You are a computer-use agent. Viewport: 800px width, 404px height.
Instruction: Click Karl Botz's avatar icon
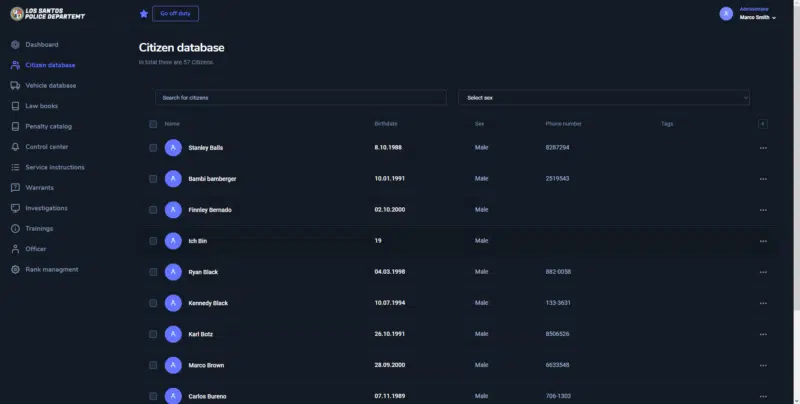coord(173,334)
